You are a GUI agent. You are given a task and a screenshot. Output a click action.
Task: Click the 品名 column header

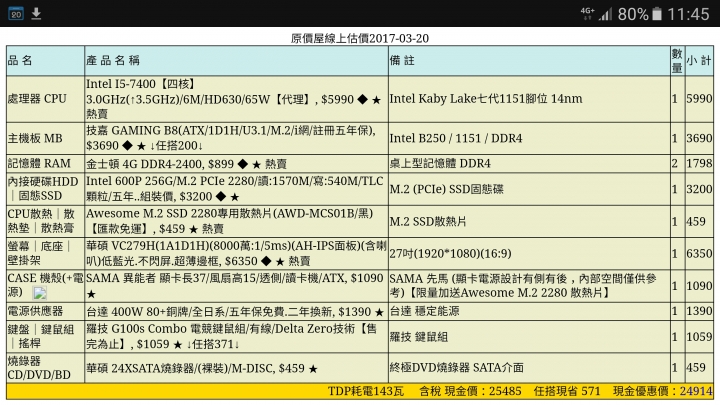(45, 61)
